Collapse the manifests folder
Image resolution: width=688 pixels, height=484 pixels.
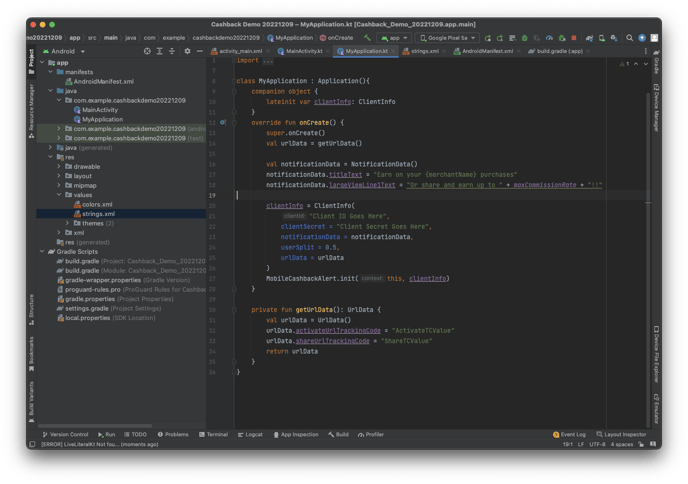tap(51, 72)
